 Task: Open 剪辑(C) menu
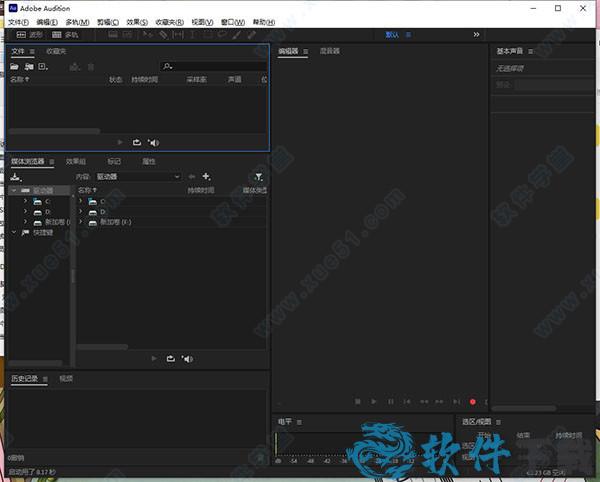click(108, 22)
